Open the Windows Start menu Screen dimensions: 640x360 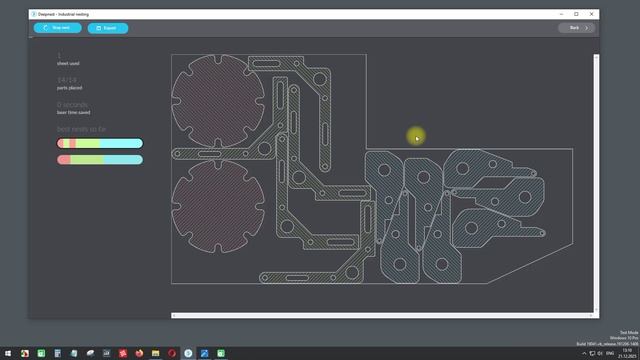coord(8,353)
